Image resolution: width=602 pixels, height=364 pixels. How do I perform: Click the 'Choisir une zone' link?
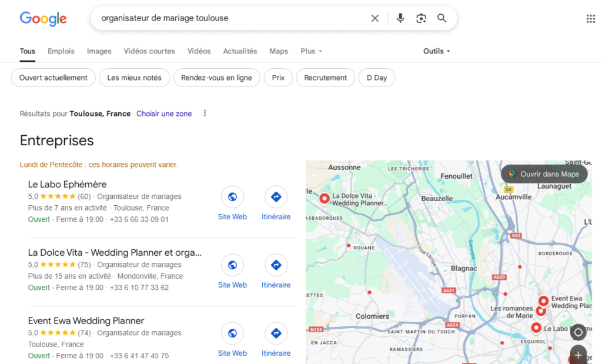[164, 113]
